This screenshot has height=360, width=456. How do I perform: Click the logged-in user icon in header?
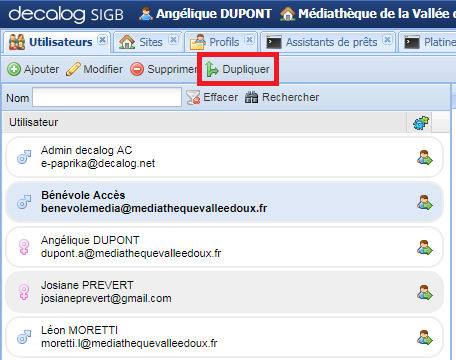(x=146, y=14)
